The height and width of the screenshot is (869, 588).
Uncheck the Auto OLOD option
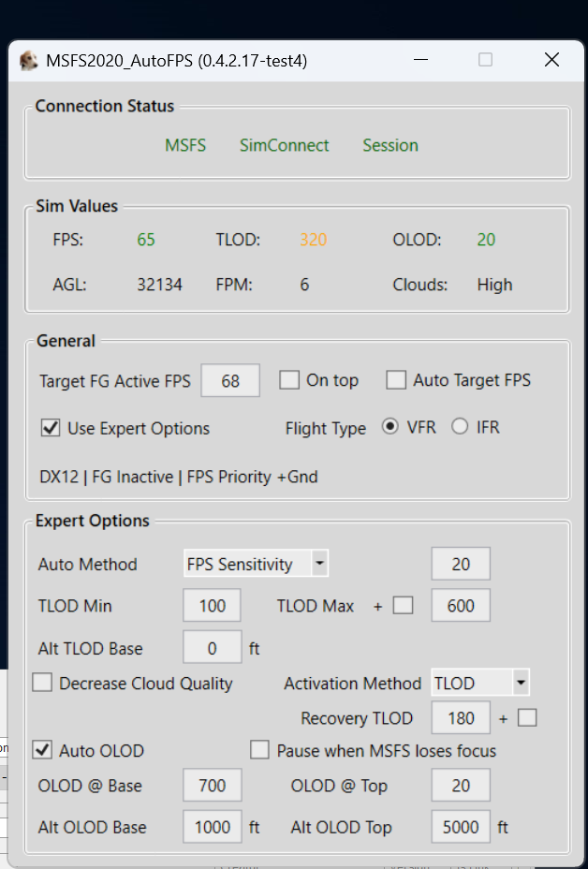point(42,750)
